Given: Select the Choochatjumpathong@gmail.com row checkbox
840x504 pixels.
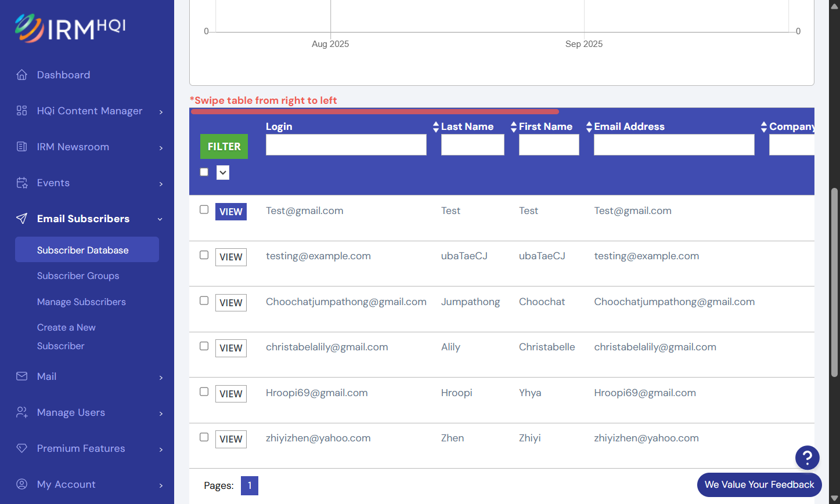Looking at the screenshot, I should 204,300.
